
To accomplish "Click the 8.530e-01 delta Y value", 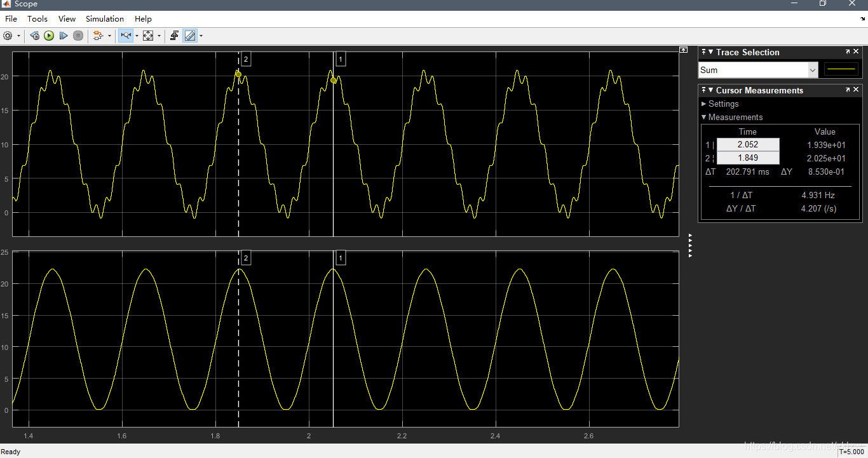I will coord(826,172).
